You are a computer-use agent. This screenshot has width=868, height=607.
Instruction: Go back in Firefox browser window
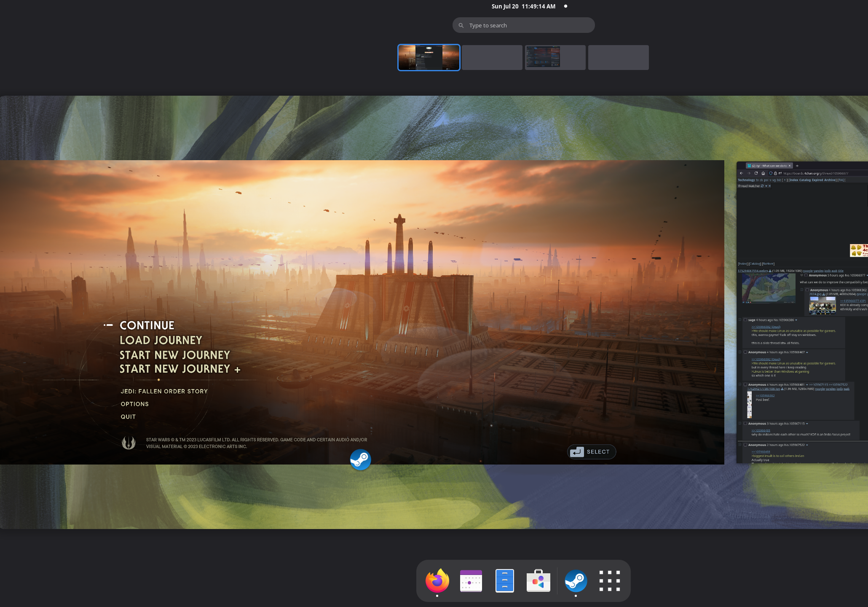[741, 173]
